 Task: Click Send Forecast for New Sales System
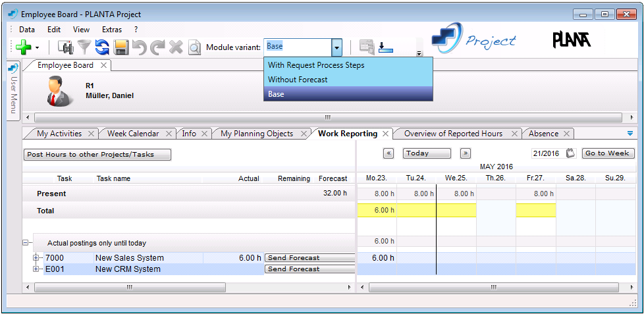309,258
